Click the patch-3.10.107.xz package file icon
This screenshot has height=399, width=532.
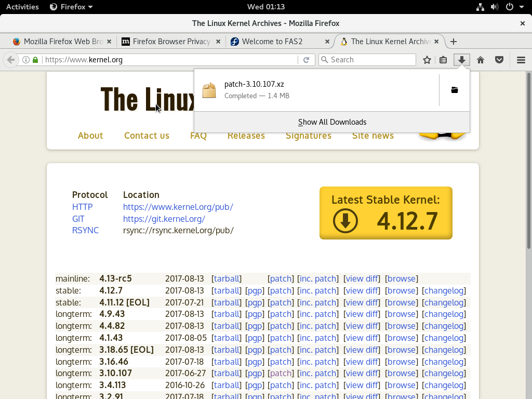tap(209, 90)
